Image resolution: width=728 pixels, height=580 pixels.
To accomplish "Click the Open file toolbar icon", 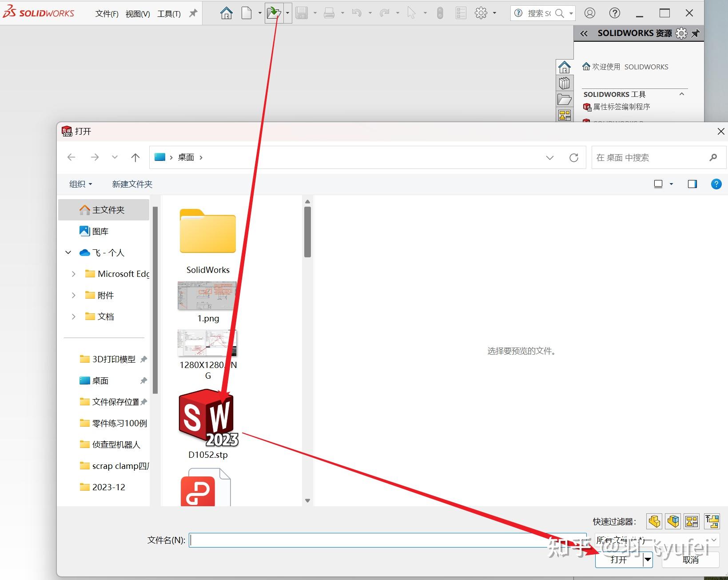I will 274,13.
